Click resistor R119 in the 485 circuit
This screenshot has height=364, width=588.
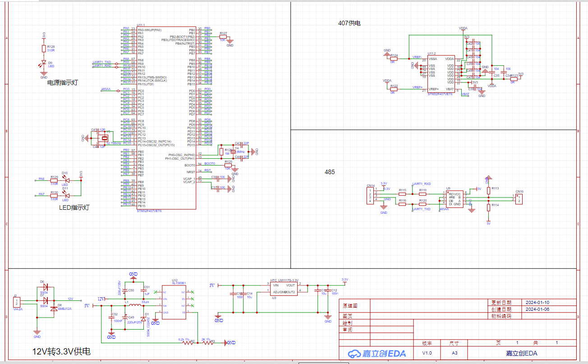coord(423,194)
